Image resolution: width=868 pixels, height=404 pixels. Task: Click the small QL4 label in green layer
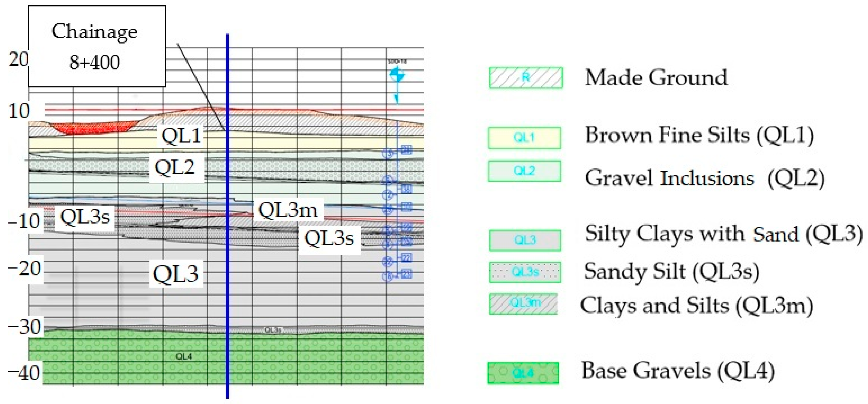(184, 357)
